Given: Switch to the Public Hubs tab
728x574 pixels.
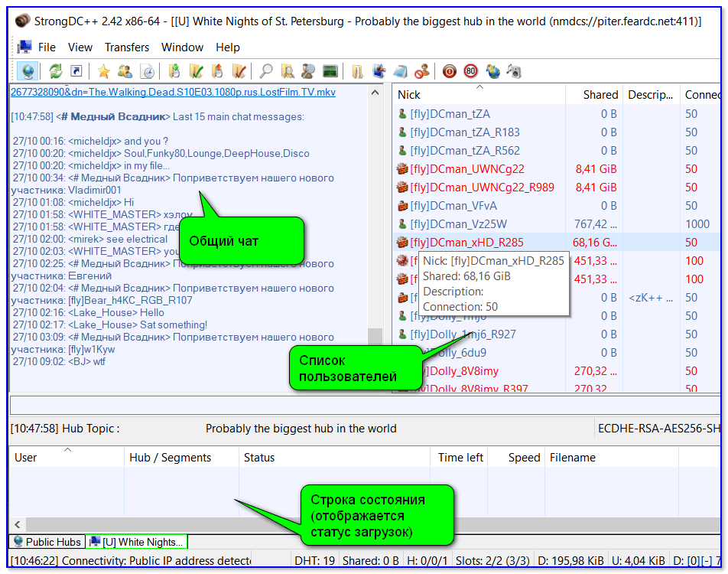Looking at the screenshot, I should point(47,542).
